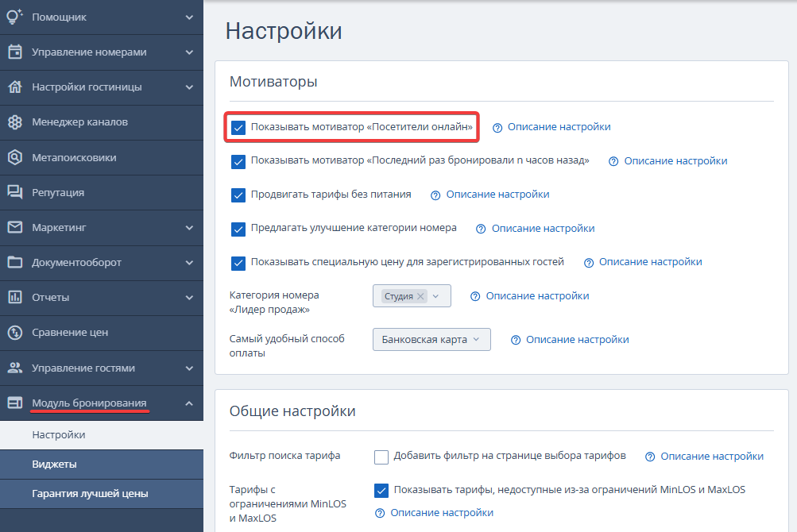Toggle Продвигать тарифы без питания checkbox
Viewport: 797px width, 532px height.
(238, 195)
